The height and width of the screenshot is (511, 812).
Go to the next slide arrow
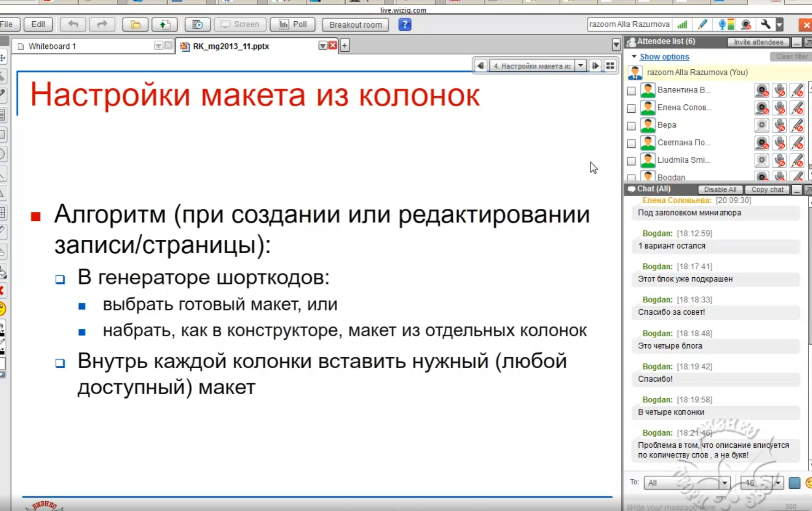click(x=595, y=66)
